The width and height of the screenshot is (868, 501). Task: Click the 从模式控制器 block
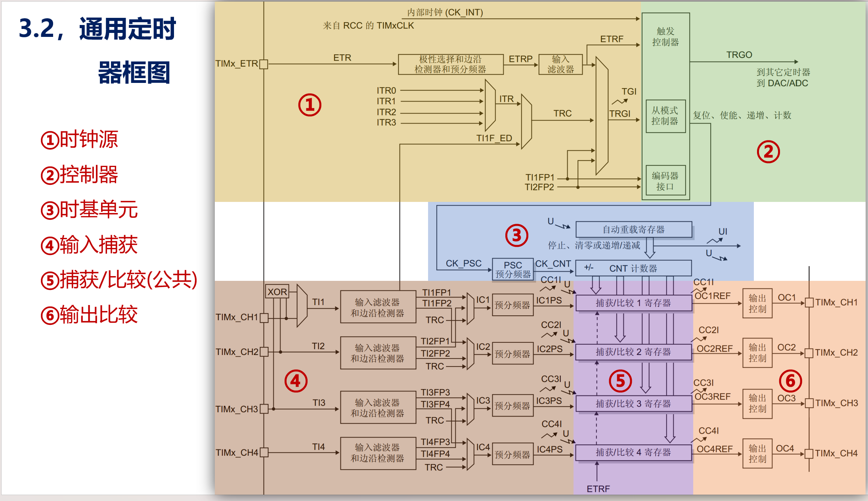click(x=665, y=116)
